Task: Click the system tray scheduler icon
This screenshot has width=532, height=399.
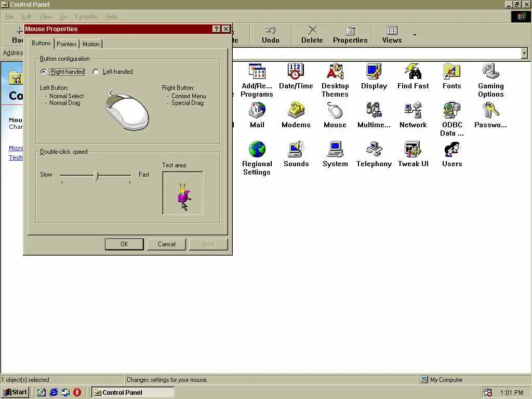Action: (487, 393)
